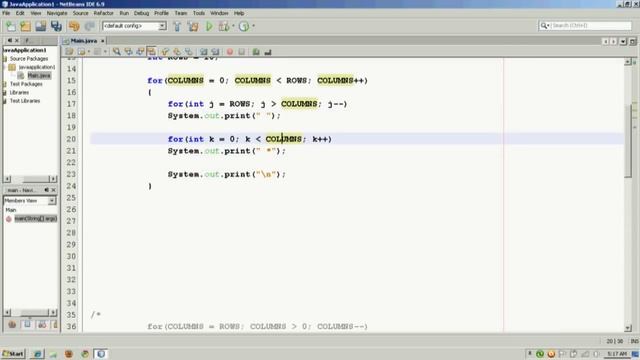The height and width of the screenshot is (360, 640).
Task: Open the Source menu
Action: [80, 13]
